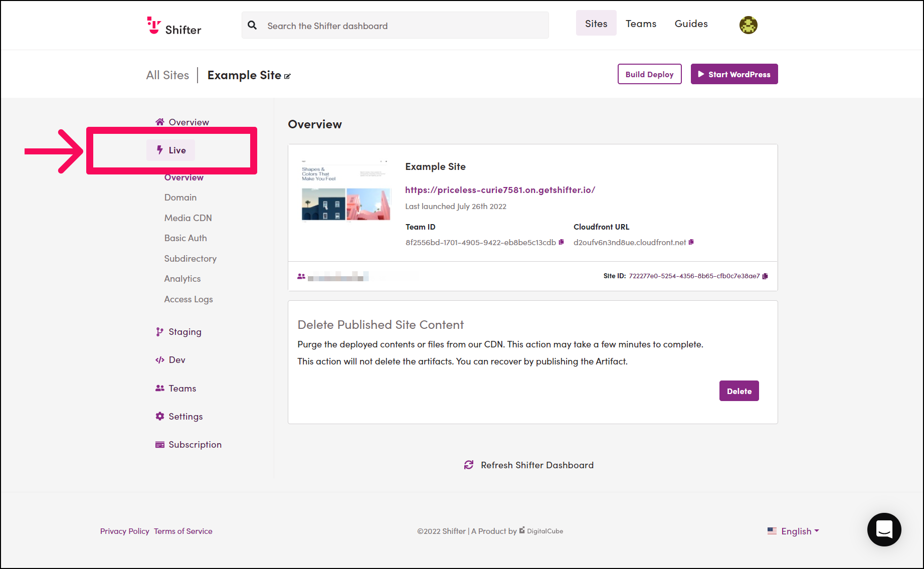Click the Staging branch icon

click(x=159, y=332)
